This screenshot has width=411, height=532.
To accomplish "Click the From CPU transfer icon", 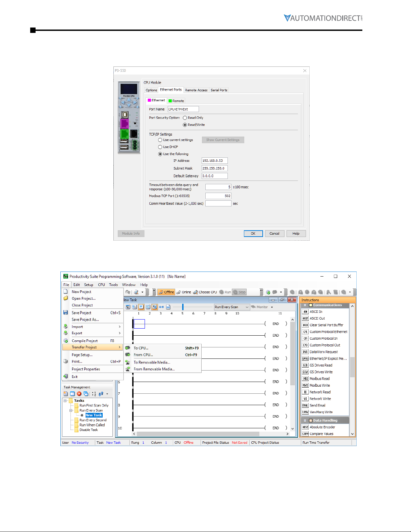I will tap(128, 355).
